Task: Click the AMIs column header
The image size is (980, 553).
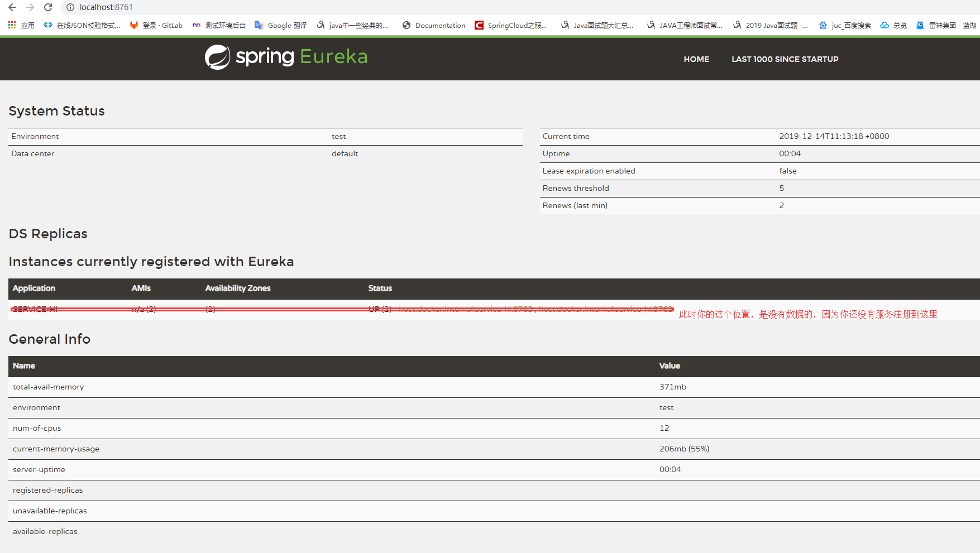Action: click(141, 288)
